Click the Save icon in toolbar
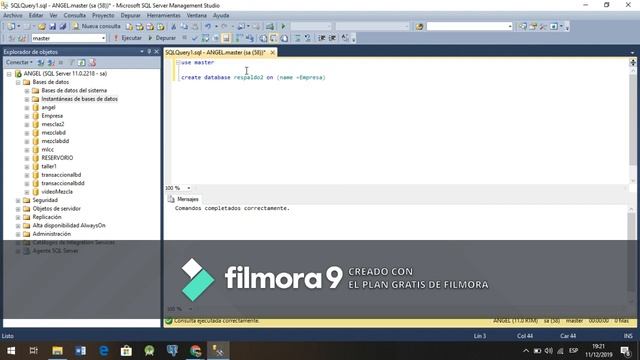The height and width of the screenshot is (360, 640). click(x=52, y=27)
